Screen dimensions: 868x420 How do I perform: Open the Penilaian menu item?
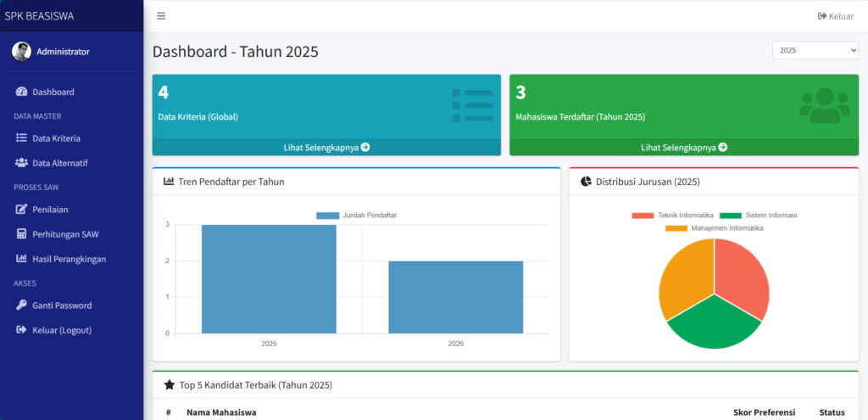pos(50,210)
